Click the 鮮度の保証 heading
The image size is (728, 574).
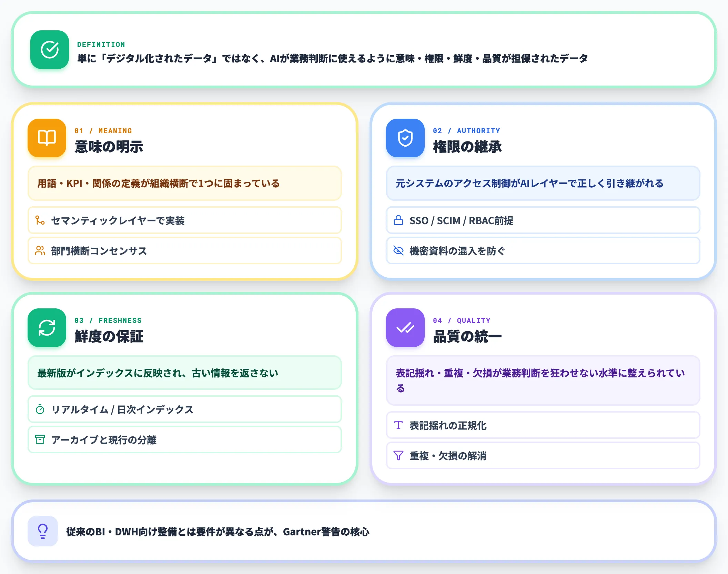tap(109, 336)
